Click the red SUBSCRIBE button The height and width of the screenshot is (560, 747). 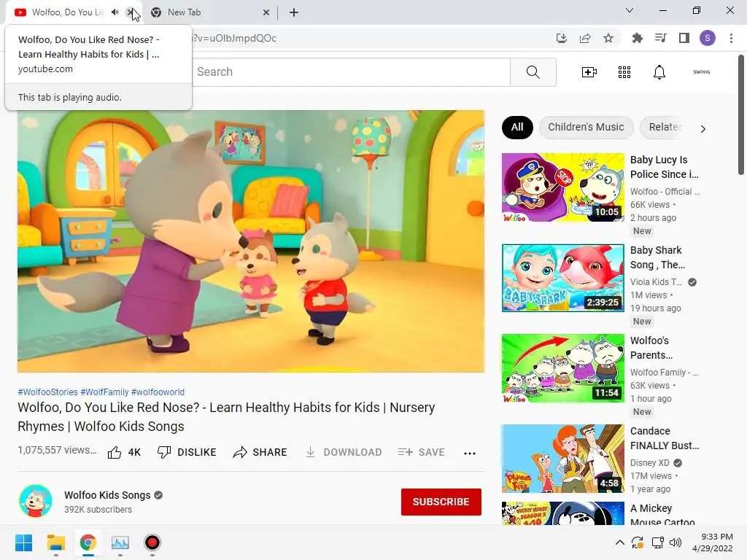pyautogui.click(x=441, y=502)
